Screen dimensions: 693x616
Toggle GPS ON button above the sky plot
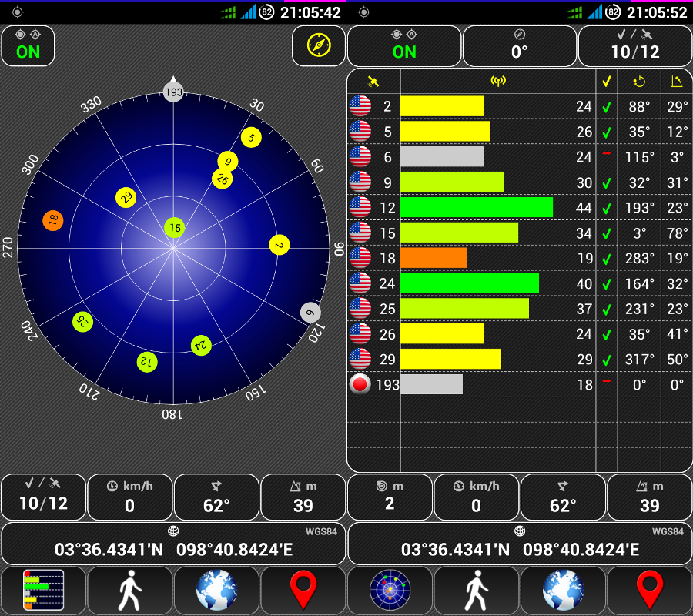28,46
